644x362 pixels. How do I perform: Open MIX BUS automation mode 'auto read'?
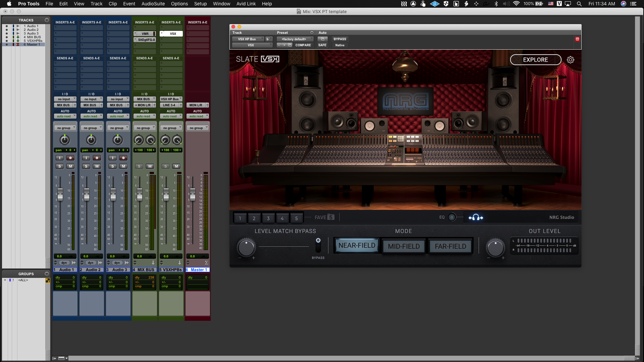click(x=145, y=116)
